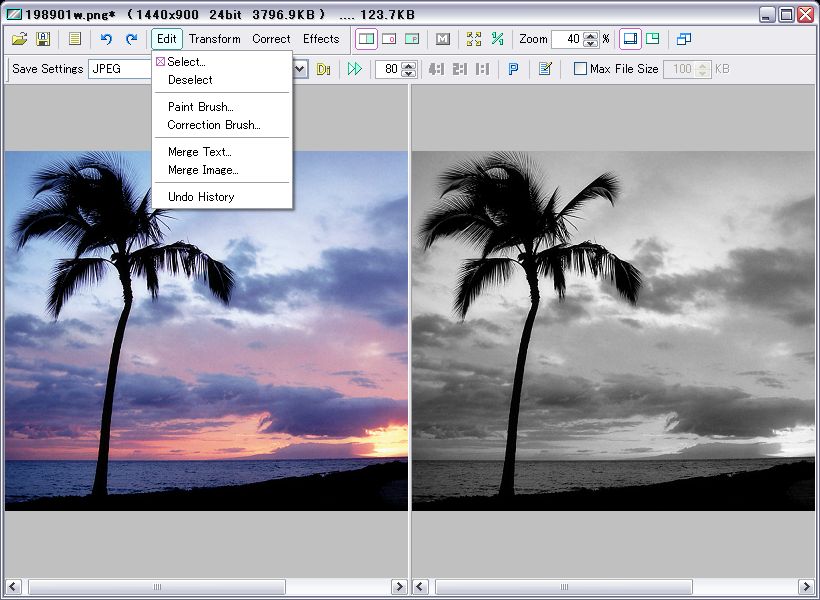Increase the Zoom value with the up arrow
This screenshot has height=600, width=820.
click(x=590, y=35)
